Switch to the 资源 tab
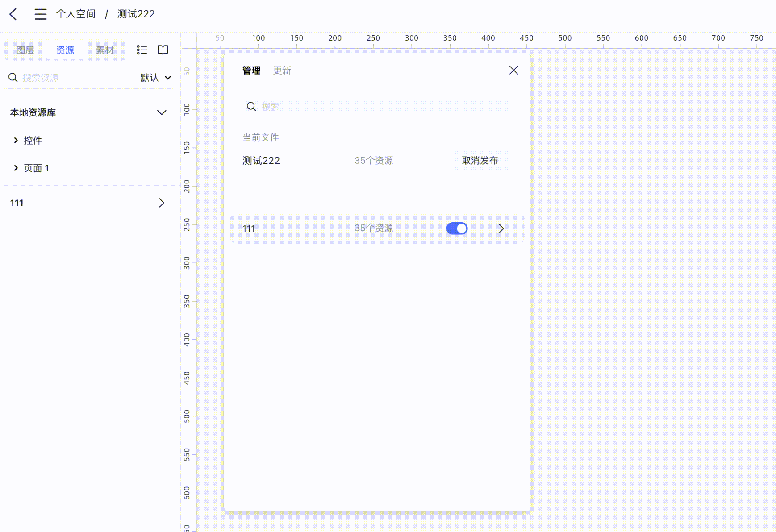 point(65,50)
